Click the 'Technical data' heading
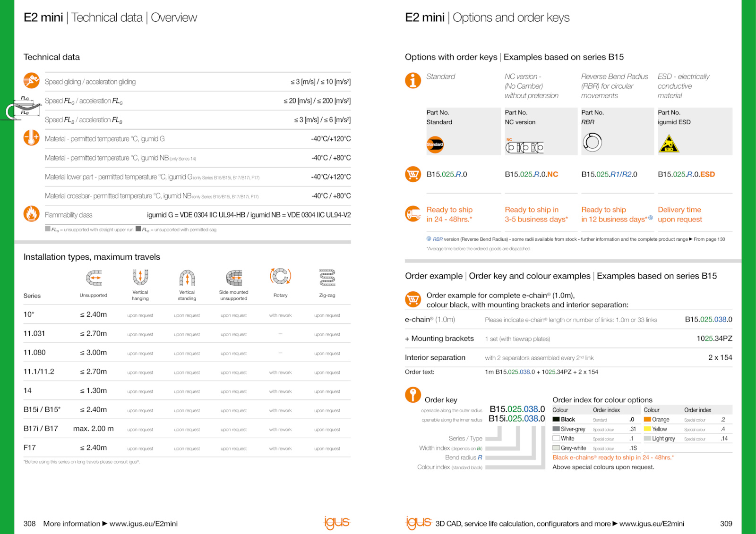 tap(52, 57)
